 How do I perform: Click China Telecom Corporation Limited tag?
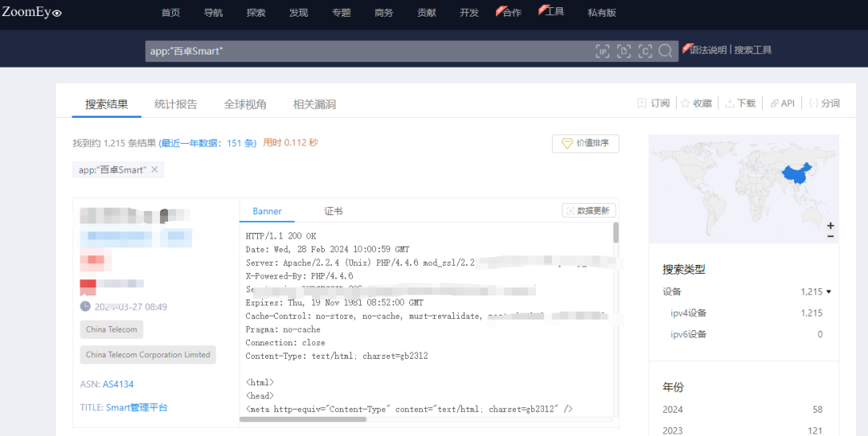[x=148, y=355]
